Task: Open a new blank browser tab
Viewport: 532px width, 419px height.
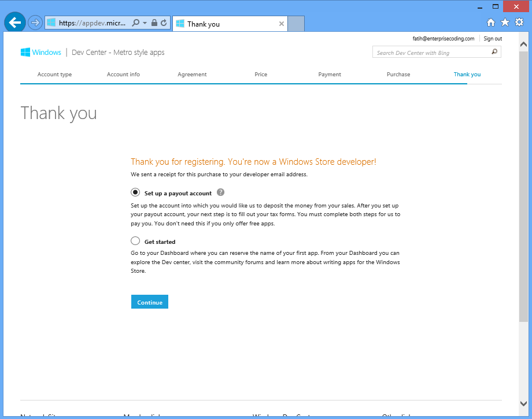Action: pos(296,24)
